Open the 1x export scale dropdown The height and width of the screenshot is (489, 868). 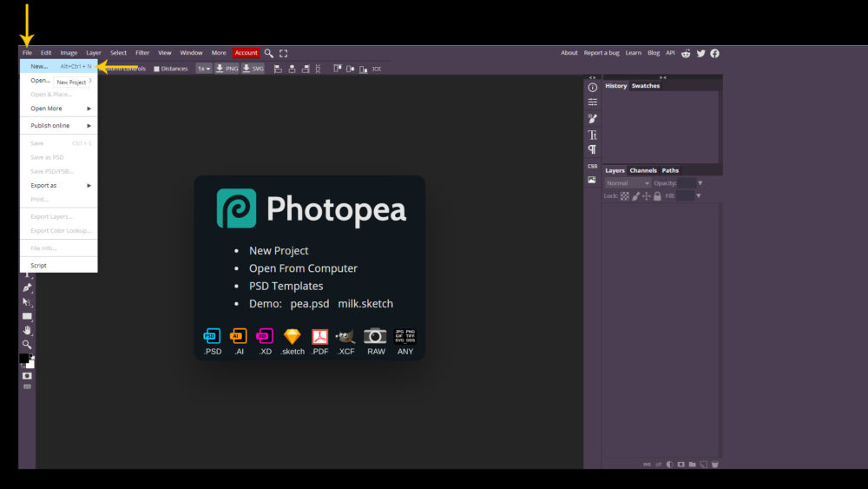coord(203,69)
